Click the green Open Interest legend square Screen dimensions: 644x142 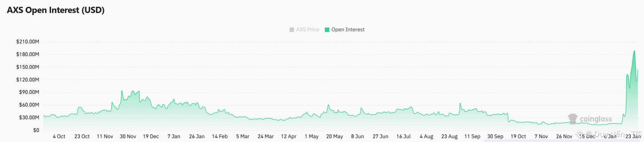pyautogui.click(x=327, y=30)
